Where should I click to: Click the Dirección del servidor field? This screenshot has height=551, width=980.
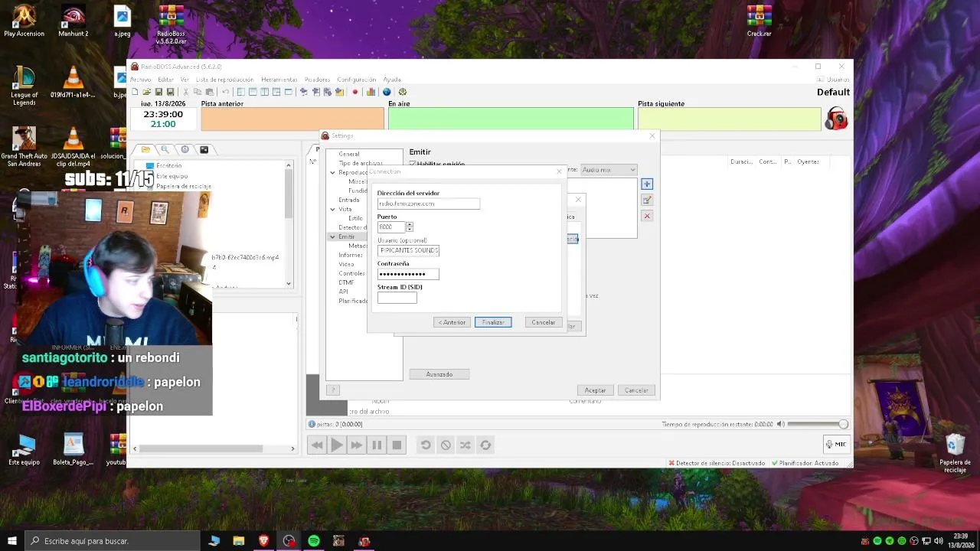tap(429, 204)
